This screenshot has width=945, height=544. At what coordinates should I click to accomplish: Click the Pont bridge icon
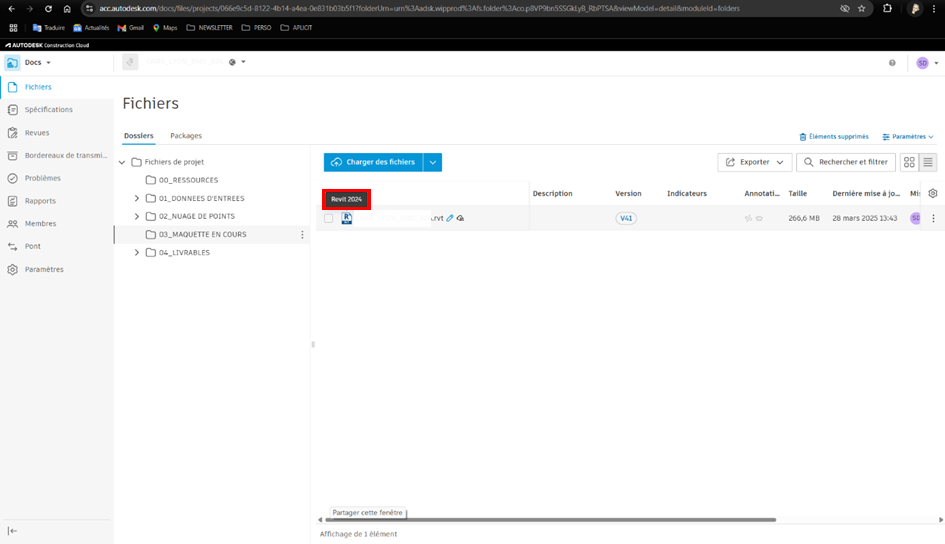[13, 246]
